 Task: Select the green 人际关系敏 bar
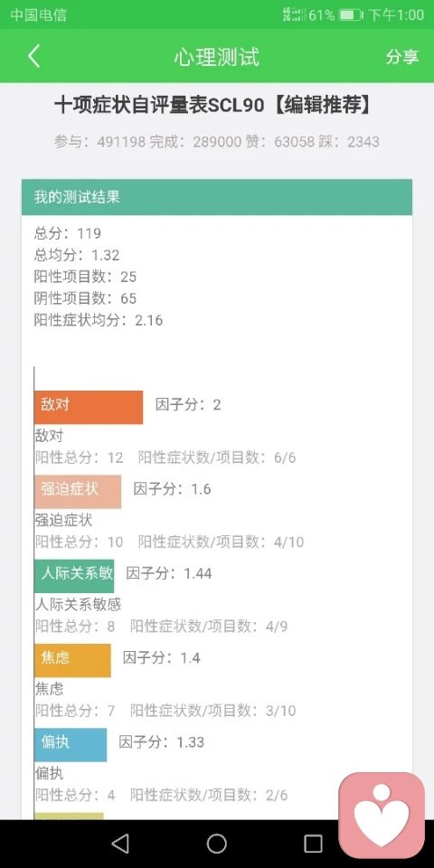74,576
